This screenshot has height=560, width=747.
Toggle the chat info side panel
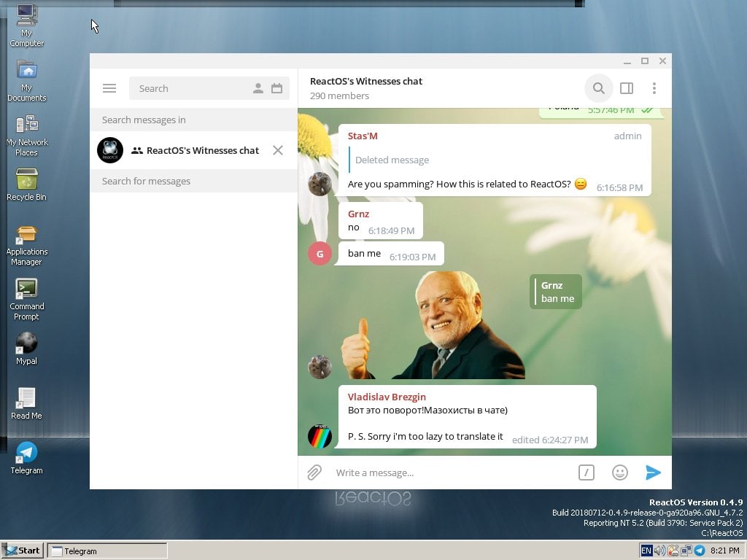point(627,88)
